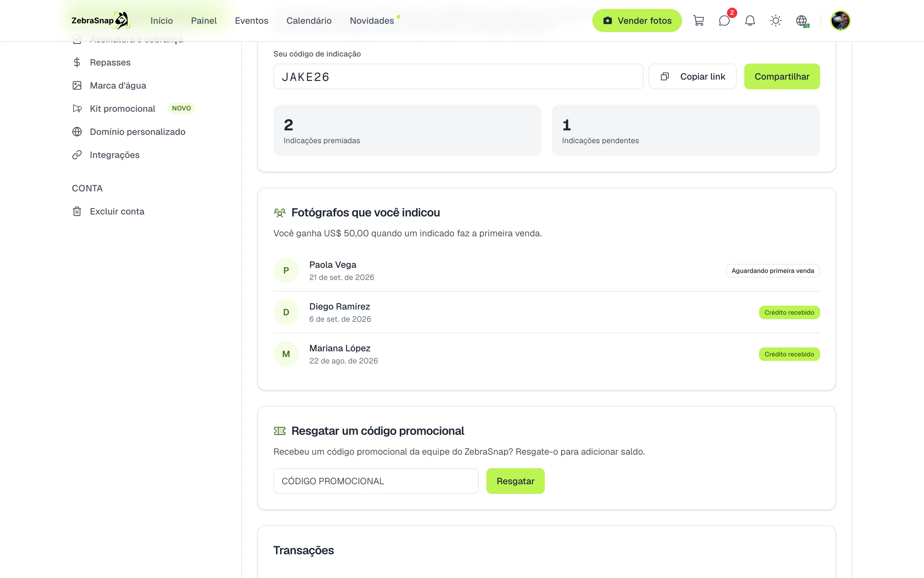
Task: Click the Domínio personalizado globe icon
Action: pyautogui.click(x=77, y=132)
